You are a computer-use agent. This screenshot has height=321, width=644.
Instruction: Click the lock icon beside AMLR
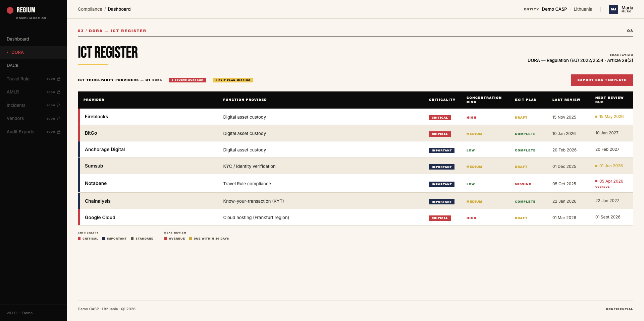tap(59, 92)
